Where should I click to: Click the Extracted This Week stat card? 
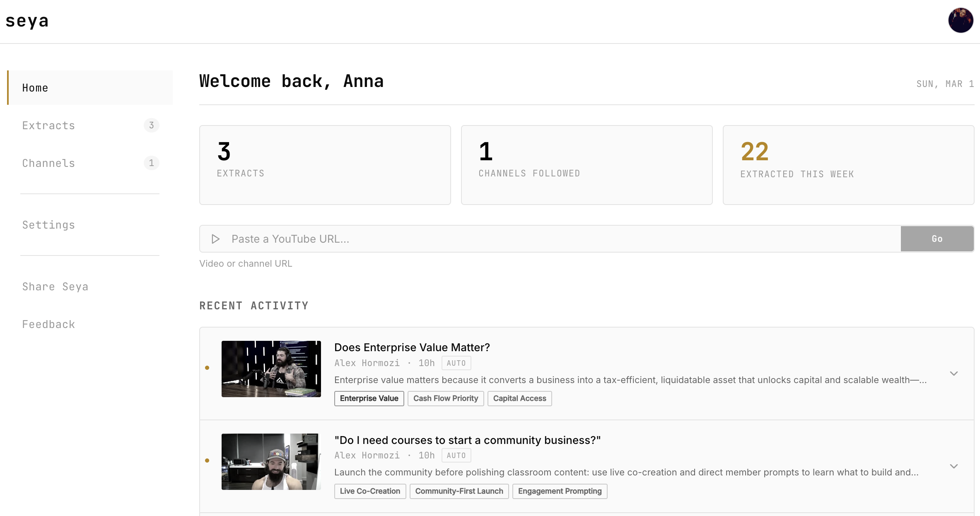pos(848,165)
